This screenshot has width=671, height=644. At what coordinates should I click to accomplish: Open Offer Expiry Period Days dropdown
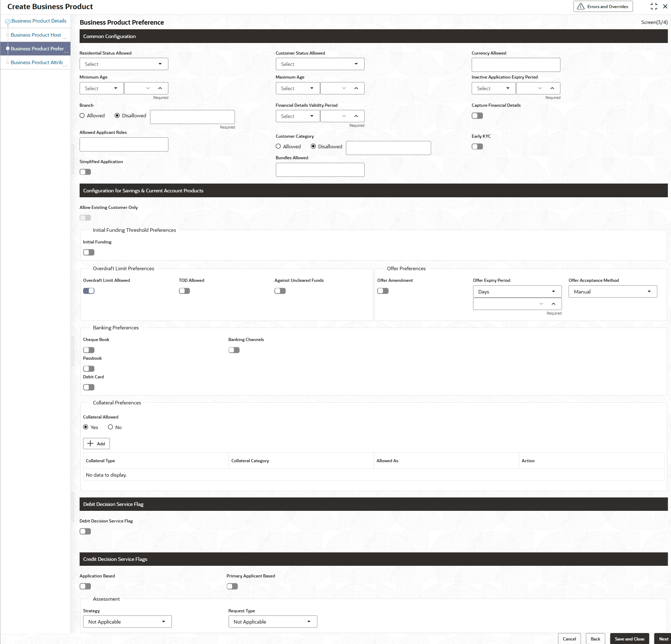pos(517,292)
